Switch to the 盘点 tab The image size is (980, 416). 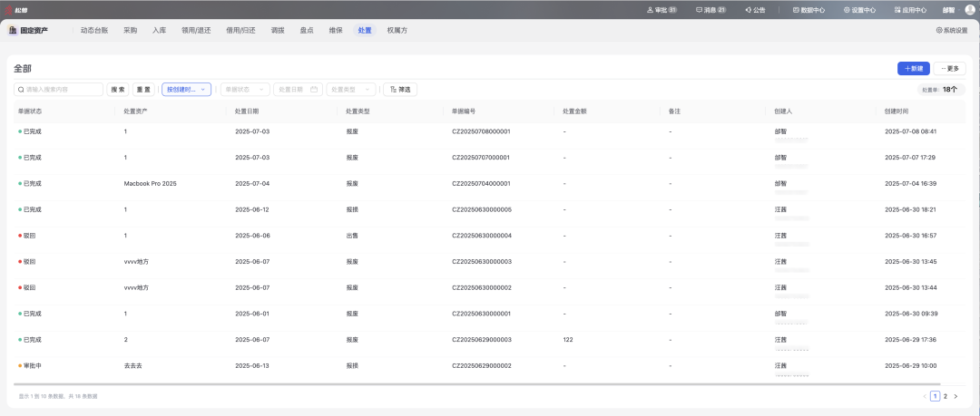pos(307,30)
